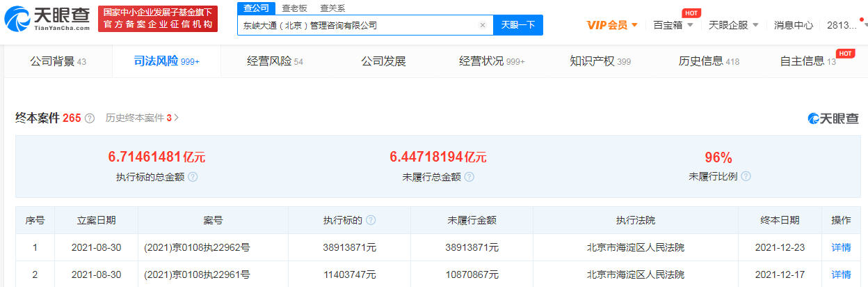The height and width of the screenshot is (287, 868).
Task: Click help icon in 执行标的 column header
Action: click(371, 220)
